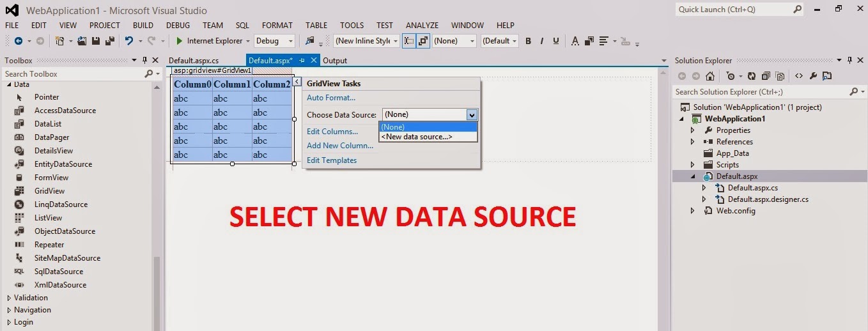Viewport: 868px width, 331px height.
Task: Open the Choose Data Source combo box arrow
Action: point(472,115)
